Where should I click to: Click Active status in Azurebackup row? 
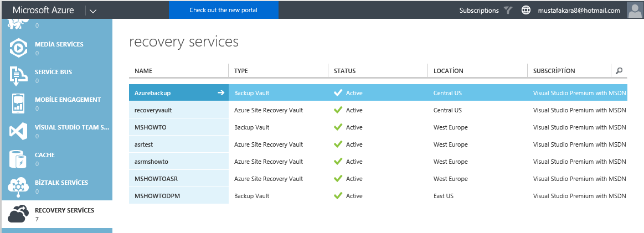point(354,93)
